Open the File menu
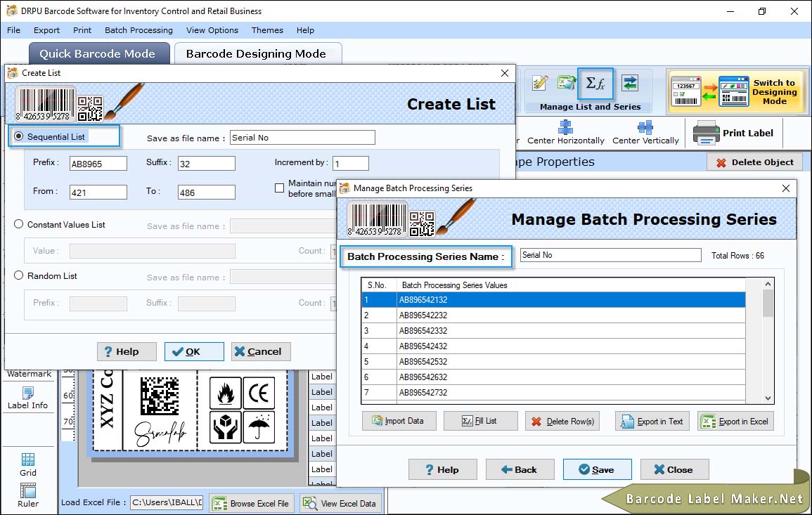 click(13, 30)
